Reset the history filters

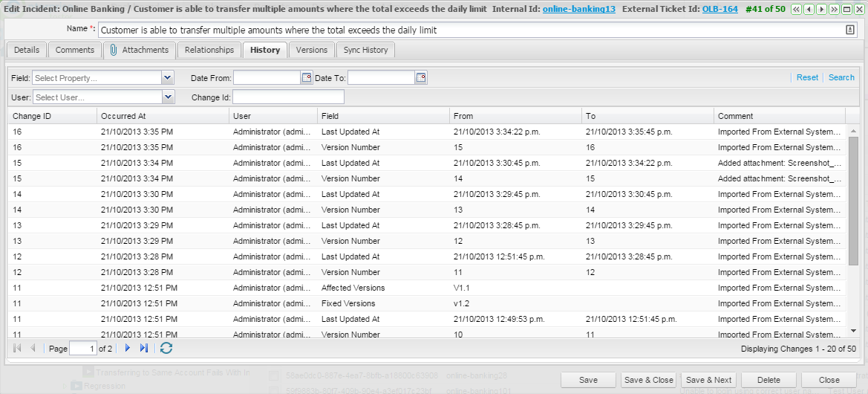[807, 77]
